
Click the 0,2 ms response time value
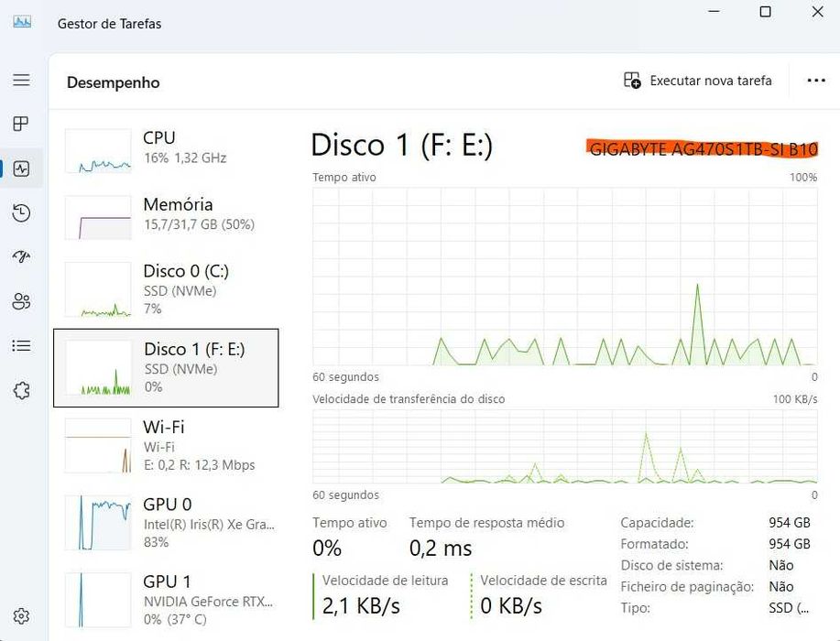(x=441, y=549)
